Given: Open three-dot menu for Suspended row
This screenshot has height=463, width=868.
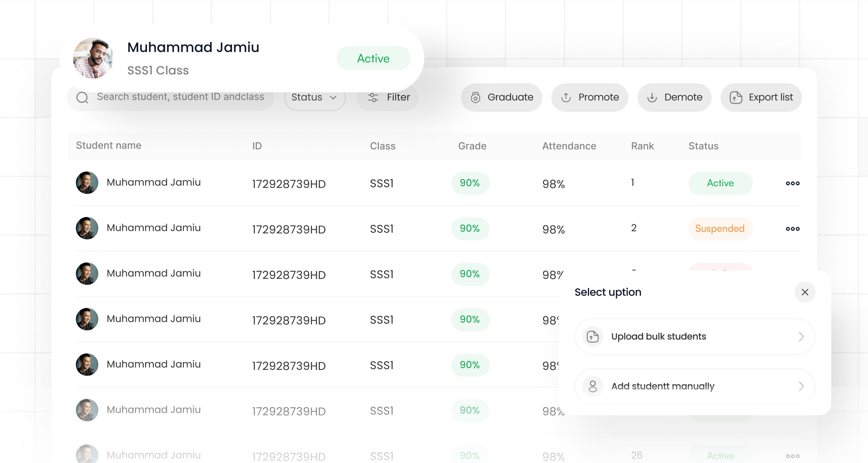Looking at the screenshot, I should tap(792, 229).
